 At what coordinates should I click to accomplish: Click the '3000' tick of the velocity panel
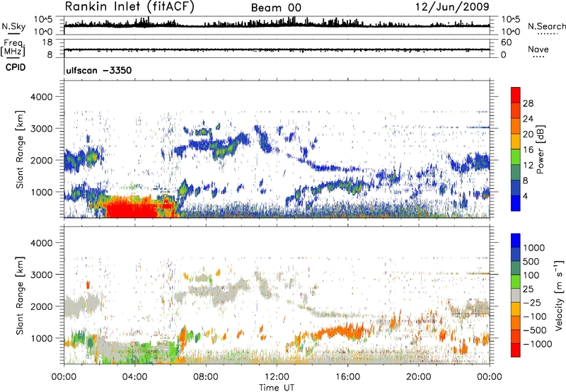(x=41, y=275)
